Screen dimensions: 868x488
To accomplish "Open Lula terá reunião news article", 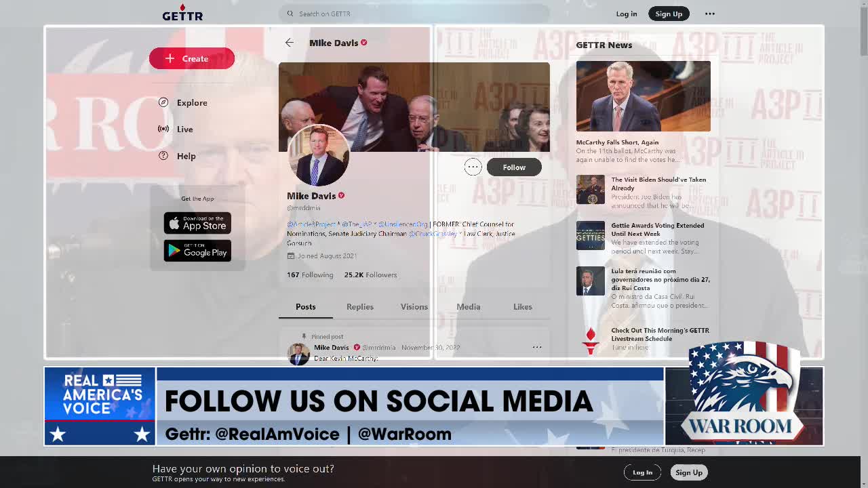I will (x=660, y=279).
